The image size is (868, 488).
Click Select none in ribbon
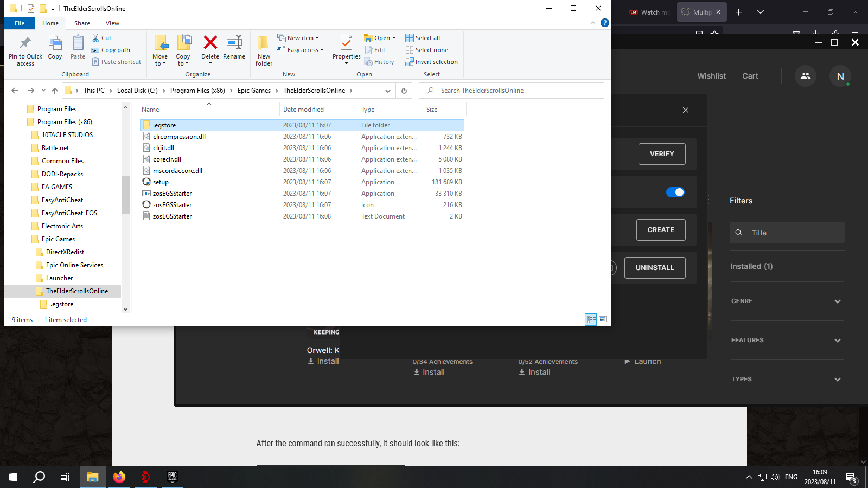[x=426, y=50]
